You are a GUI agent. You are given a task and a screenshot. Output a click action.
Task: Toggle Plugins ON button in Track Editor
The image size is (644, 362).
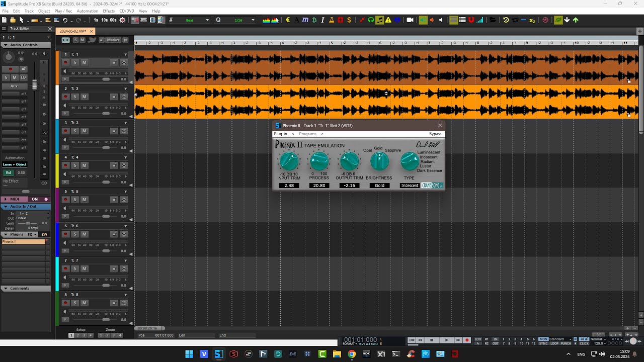click(x=45, y=235)
